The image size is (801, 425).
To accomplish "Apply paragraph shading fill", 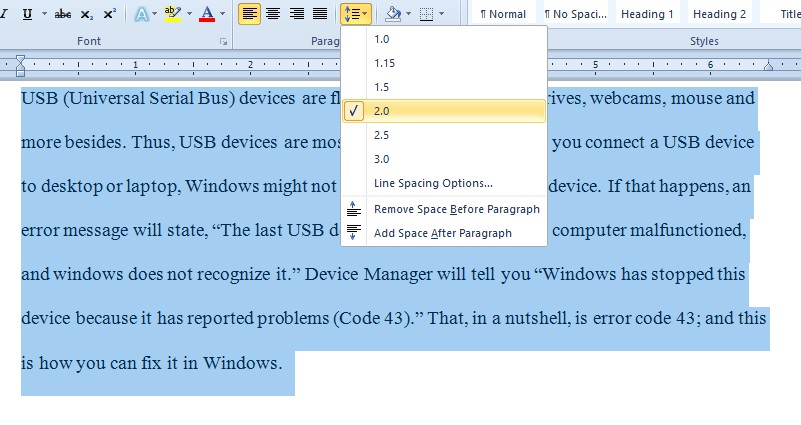I will click(x=393, y=14).
